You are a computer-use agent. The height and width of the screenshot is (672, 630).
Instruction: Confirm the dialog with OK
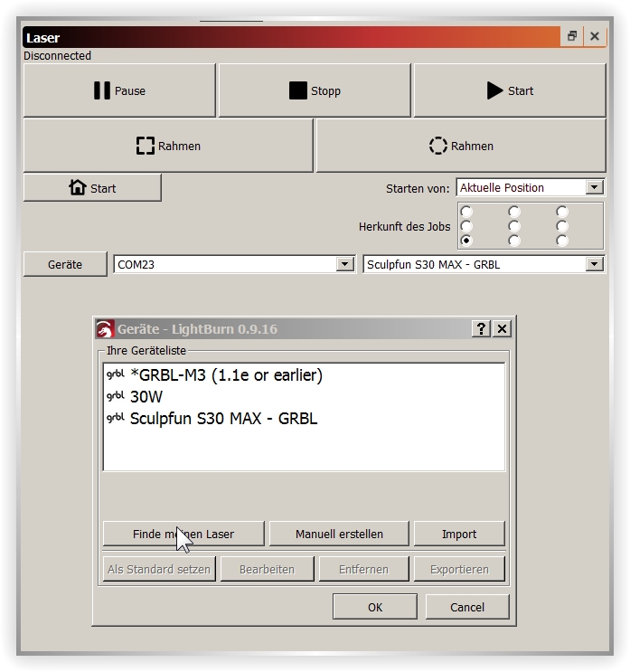[375, 607]
